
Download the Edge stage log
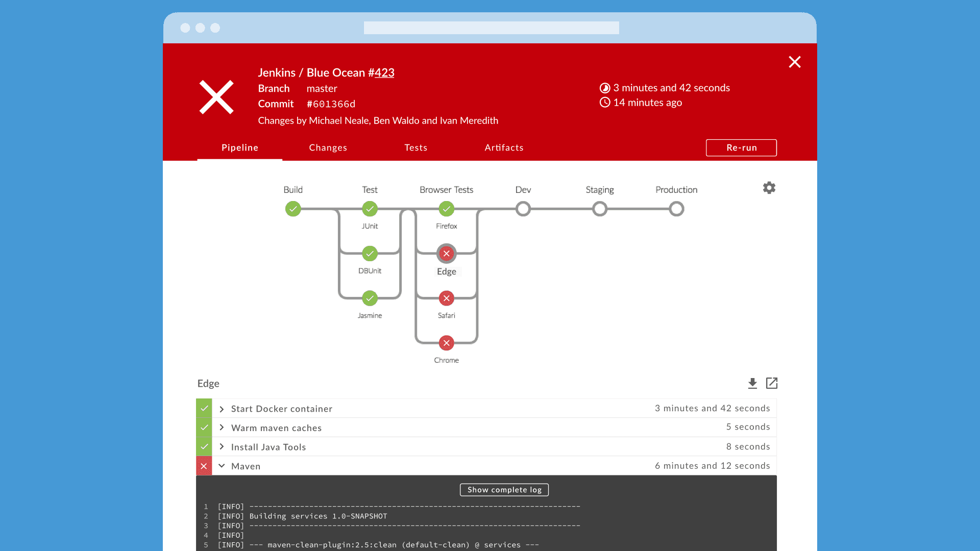point(752,383)
